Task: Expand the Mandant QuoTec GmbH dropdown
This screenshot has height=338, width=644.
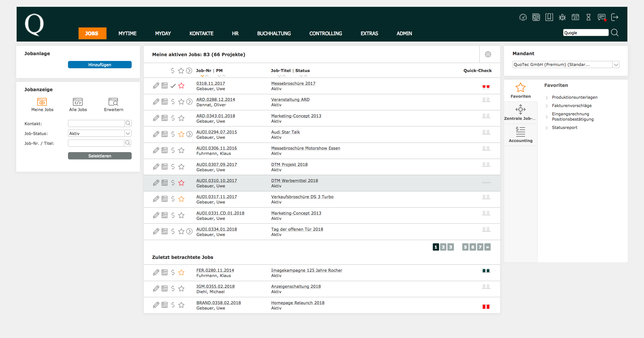Action: [x=616, y=65]
